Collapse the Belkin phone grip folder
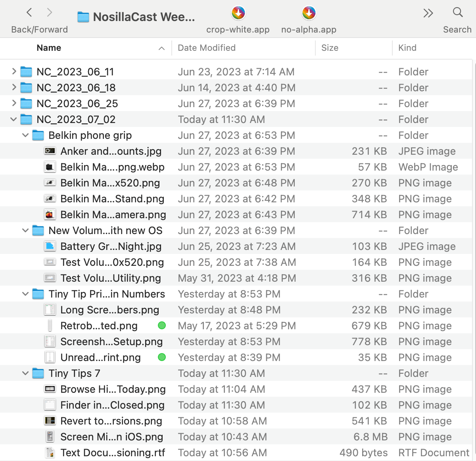 pyautogui.click(x=25, y=135)
